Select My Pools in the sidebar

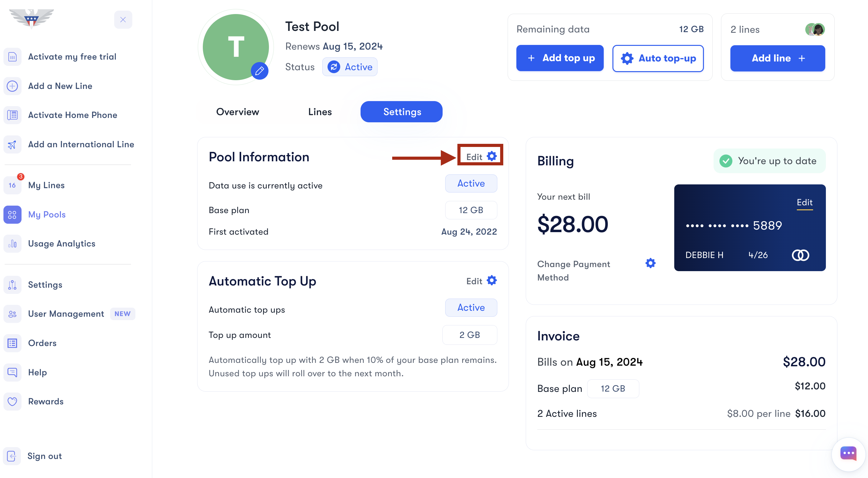pos(46,215)
